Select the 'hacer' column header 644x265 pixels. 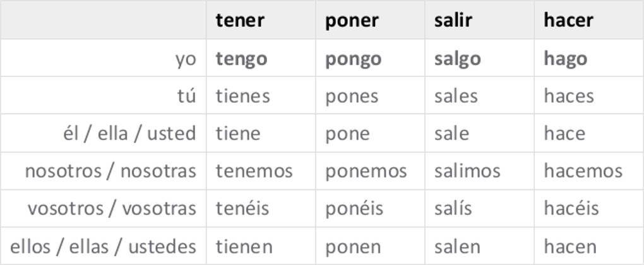(568, 20)
